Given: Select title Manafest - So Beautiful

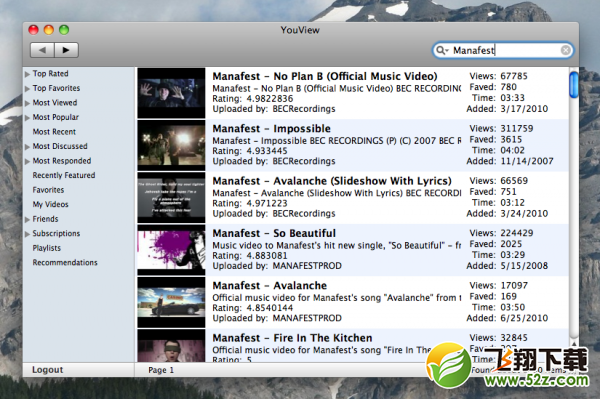Looking at the screenshot, I should point(274,233).
